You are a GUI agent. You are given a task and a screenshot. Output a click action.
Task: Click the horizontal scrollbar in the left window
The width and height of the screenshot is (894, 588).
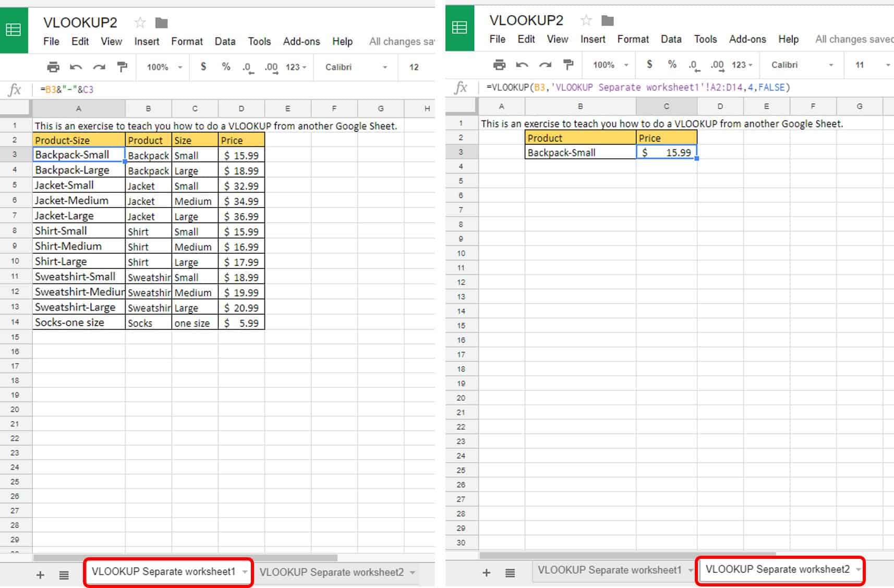(185, 558)
